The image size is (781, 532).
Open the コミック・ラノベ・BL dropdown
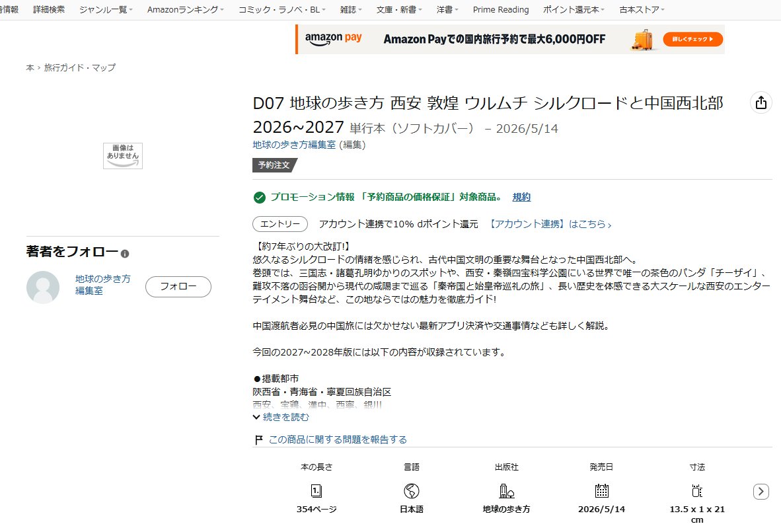[282, 9]
